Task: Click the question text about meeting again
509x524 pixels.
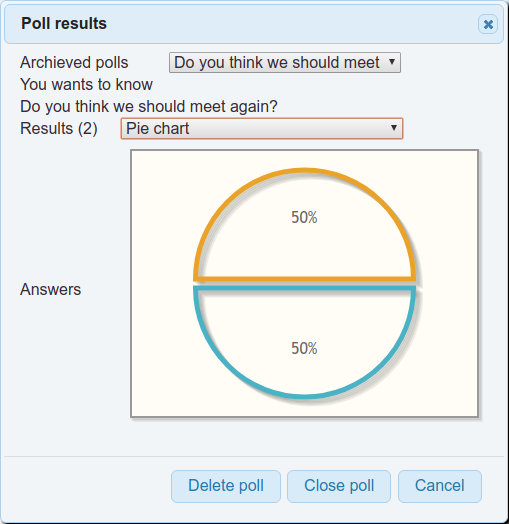Action: click(x=149, y=107)
